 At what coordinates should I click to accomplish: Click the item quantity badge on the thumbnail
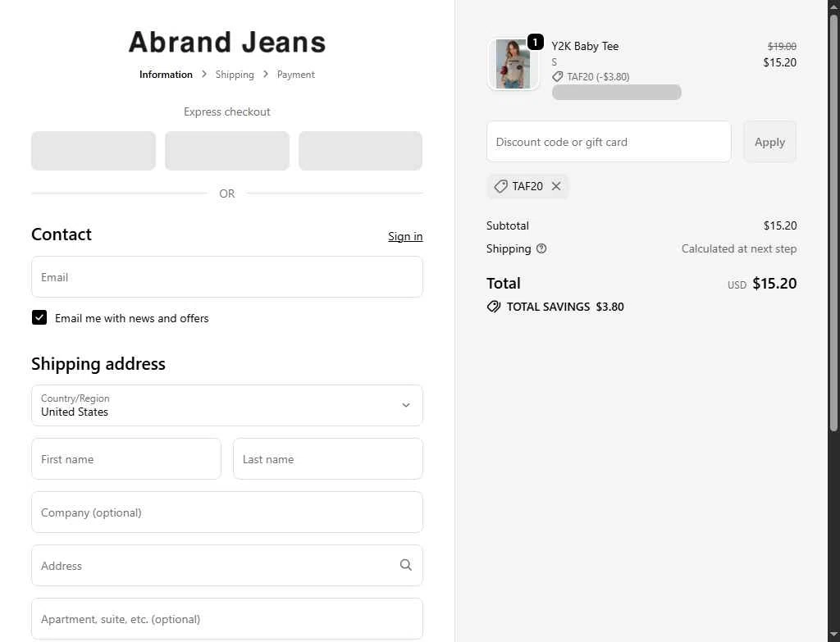[535, 42]
